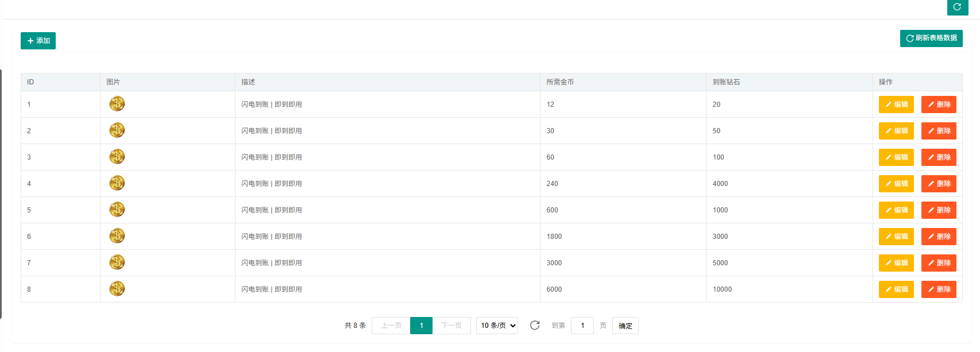Edit the row with ID 1

pos(896,105)
